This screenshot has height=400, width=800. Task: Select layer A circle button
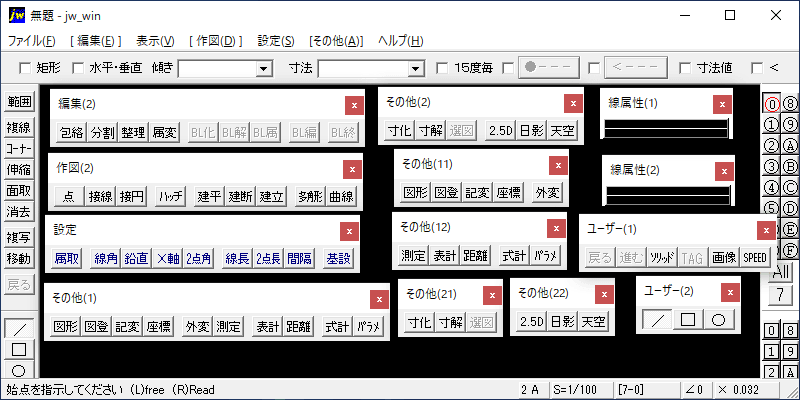tap(790, 145)
